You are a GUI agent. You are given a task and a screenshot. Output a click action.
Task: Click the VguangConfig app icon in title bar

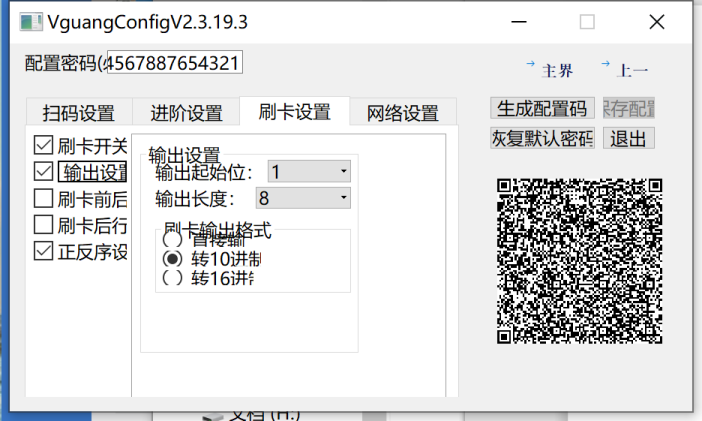click(x=31, y=22)
